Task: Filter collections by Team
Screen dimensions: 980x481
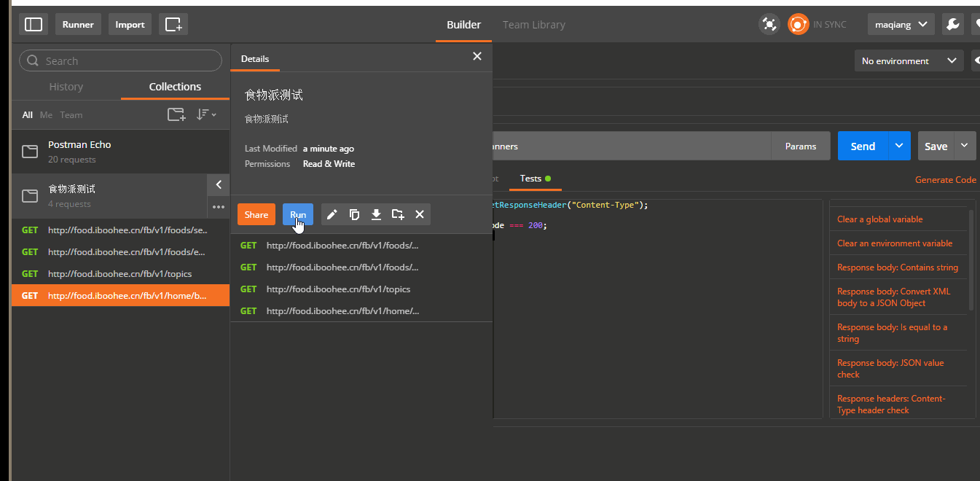Action: (x=71, y=115)
